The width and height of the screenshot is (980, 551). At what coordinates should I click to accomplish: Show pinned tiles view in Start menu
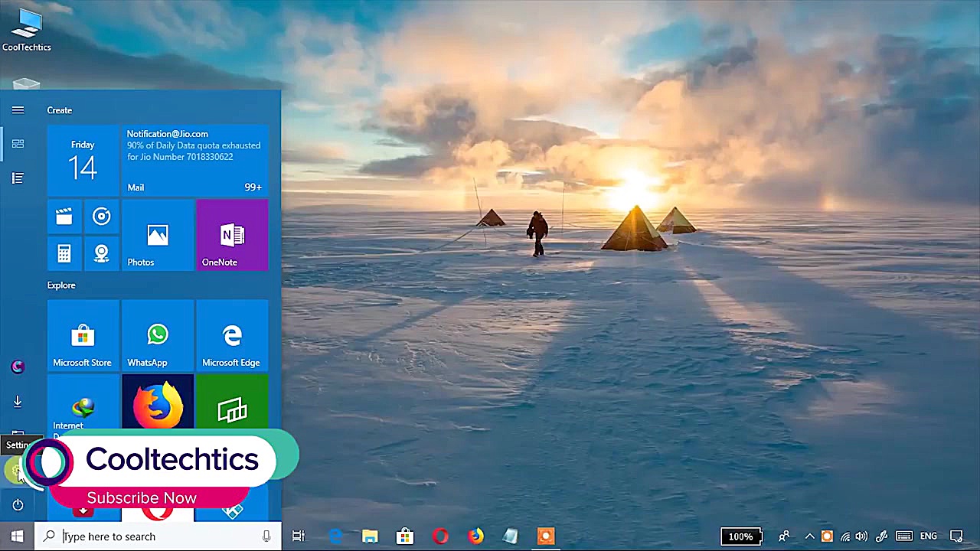coord(18,144)
